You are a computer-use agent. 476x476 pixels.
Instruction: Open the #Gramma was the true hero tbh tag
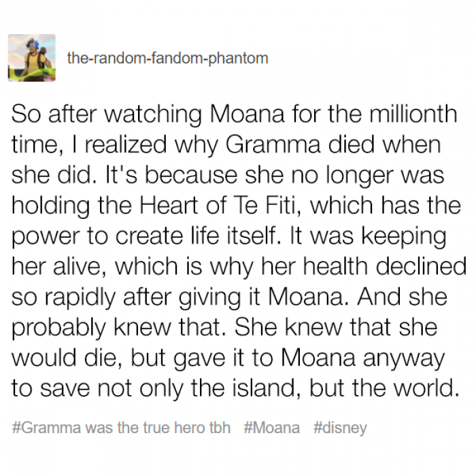click(x=122, y=428)
